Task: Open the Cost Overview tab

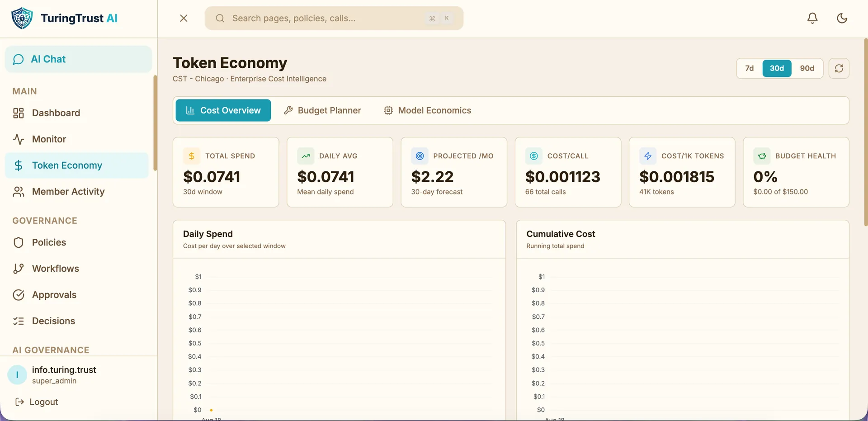Action: [223, 110]
